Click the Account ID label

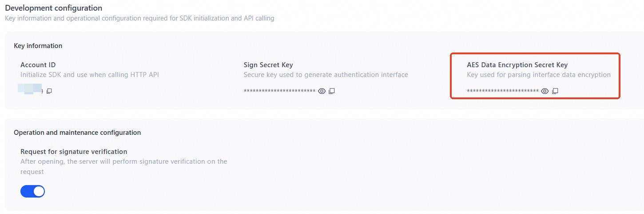(x=38, y=65)
